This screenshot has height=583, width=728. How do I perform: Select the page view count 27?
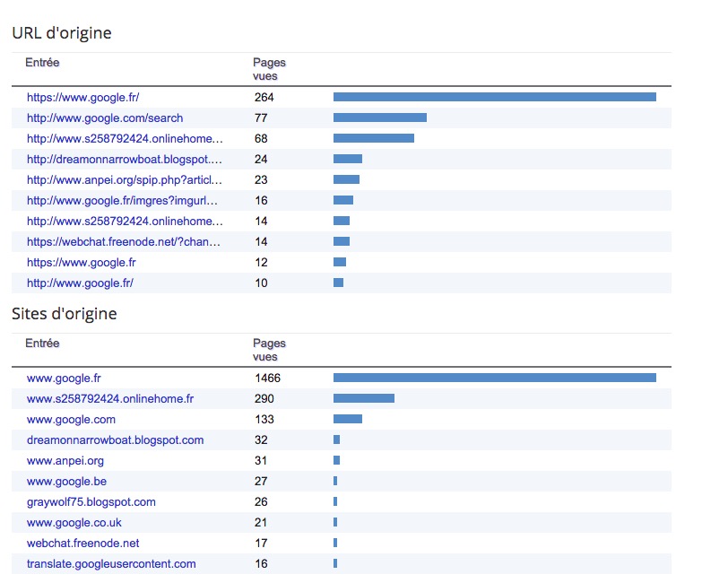coord(261,482)
